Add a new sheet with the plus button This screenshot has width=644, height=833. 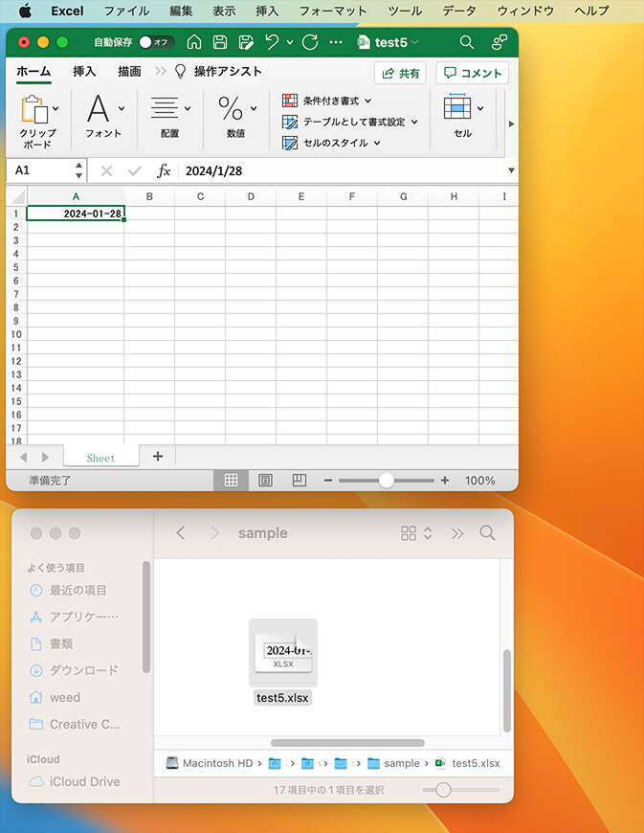158,457
